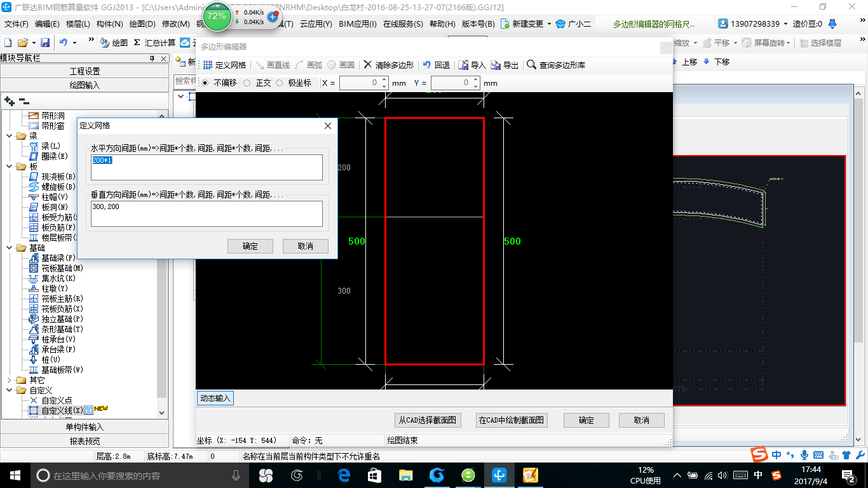The width and height of the screenshot is (868, 488).
Task: Click the 导入 import tool
Action: [472, 65]
